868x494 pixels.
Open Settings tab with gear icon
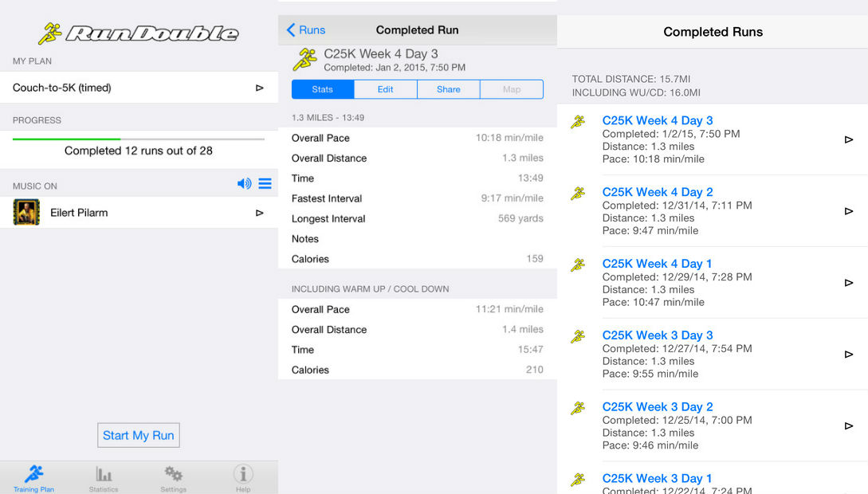[x=173, y=479]
